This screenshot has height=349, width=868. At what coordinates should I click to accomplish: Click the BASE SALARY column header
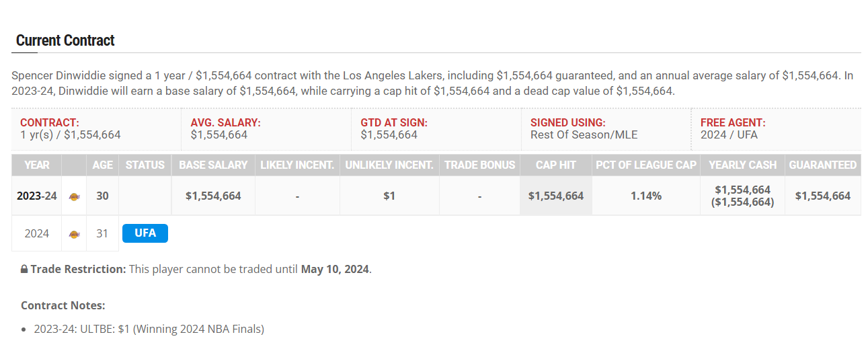[213, 165]
